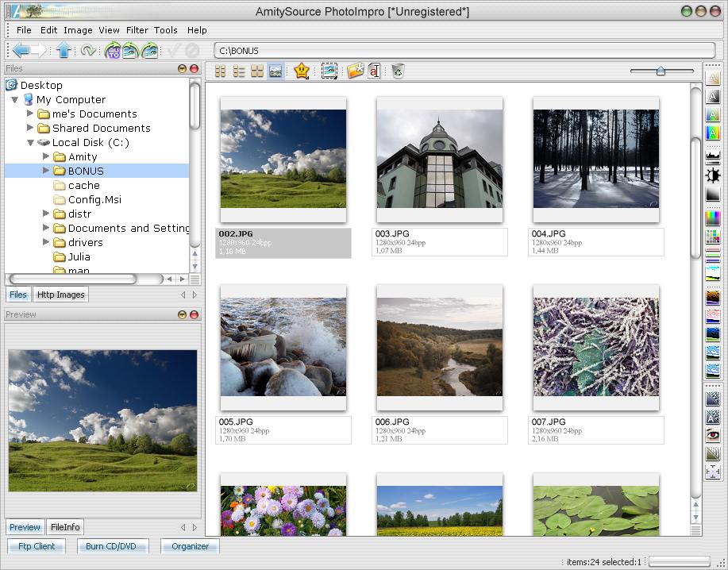Switch to the FileInfo tab
Image resolution: width=728 pixels, height=570 pixels.
point(65,527)
